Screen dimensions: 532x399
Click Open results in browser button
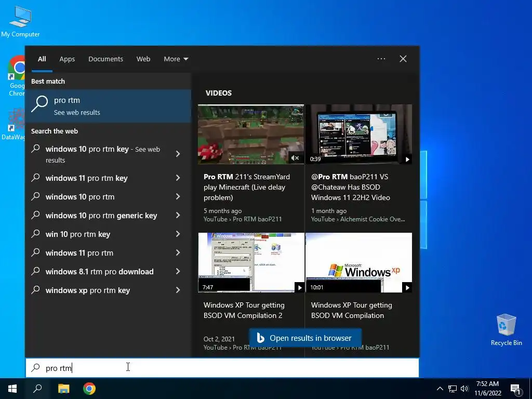pyautogui.click(x=305, y=338)
